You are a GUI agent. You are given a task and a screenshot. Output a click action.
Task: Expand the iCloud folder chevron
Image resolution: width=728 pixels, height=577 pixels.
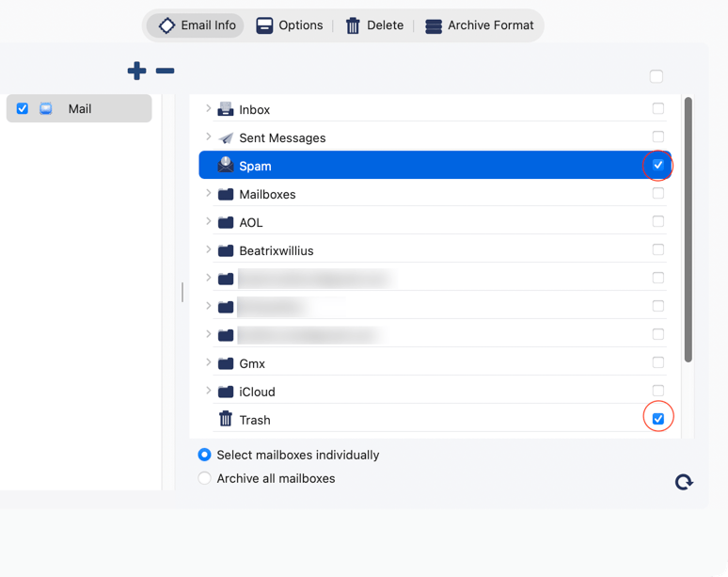tap(208, 392)
